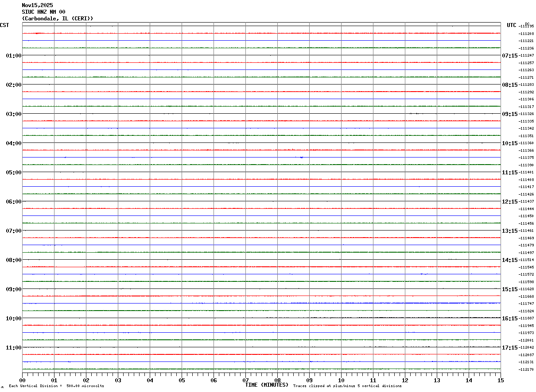Click the UTC timezone label
536x392 pixels.
[512, 25]
